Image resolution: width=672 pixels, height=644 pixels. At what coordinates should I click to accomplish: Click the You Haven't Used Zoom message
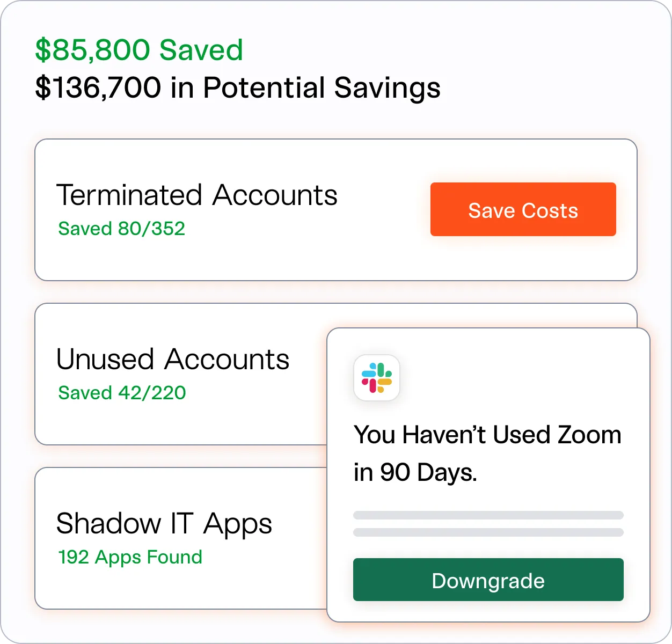487,435
